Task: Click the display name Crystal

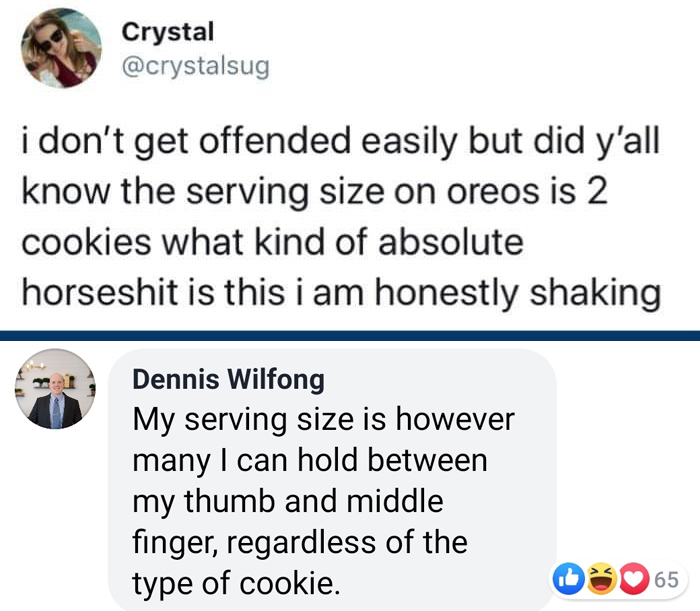Action: point(167,32)
